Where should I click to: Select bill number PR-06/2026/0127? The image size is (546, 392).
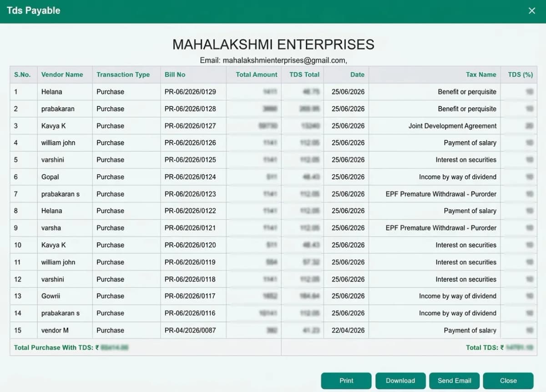pos(190,126)
